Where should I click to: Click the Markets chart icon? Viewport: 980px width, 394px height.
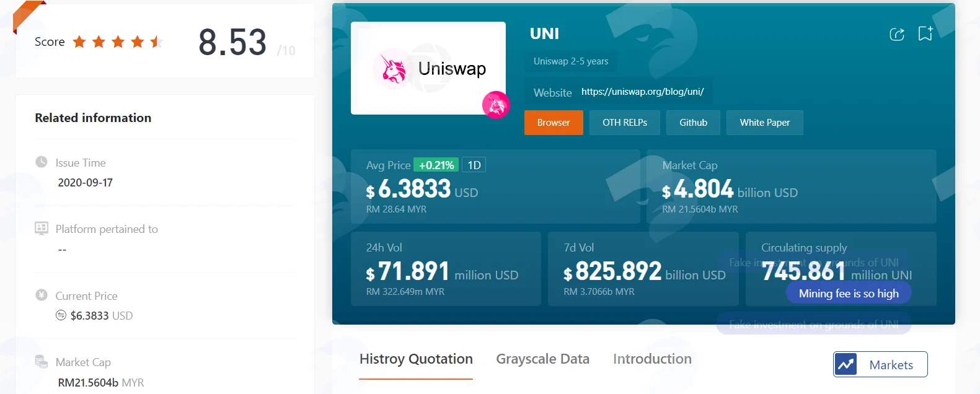[845, 364]
